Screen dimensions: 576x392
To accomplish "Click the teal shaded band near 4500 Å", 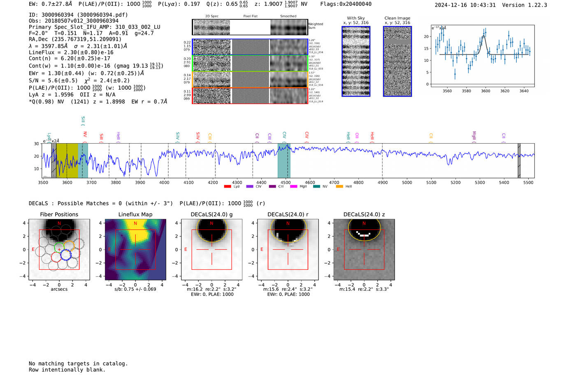I will click(x=284, y=161).
